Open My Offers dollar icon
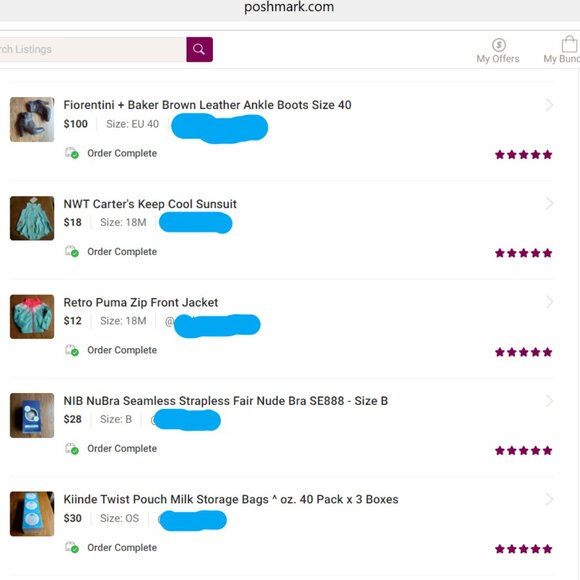Image resolution: width=580 pixels, height=580 pixels. tap(499, 45)
